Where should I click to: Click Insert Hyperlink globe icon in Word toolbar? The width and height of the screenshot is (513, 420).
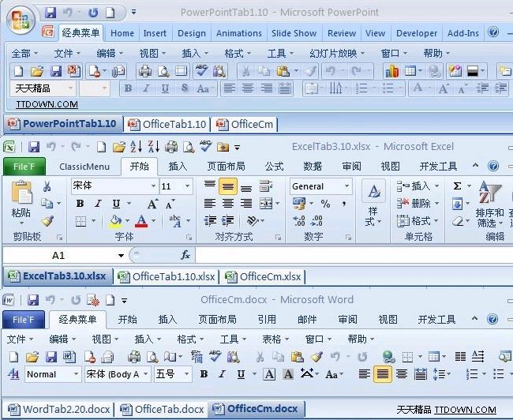pos(388,357)
